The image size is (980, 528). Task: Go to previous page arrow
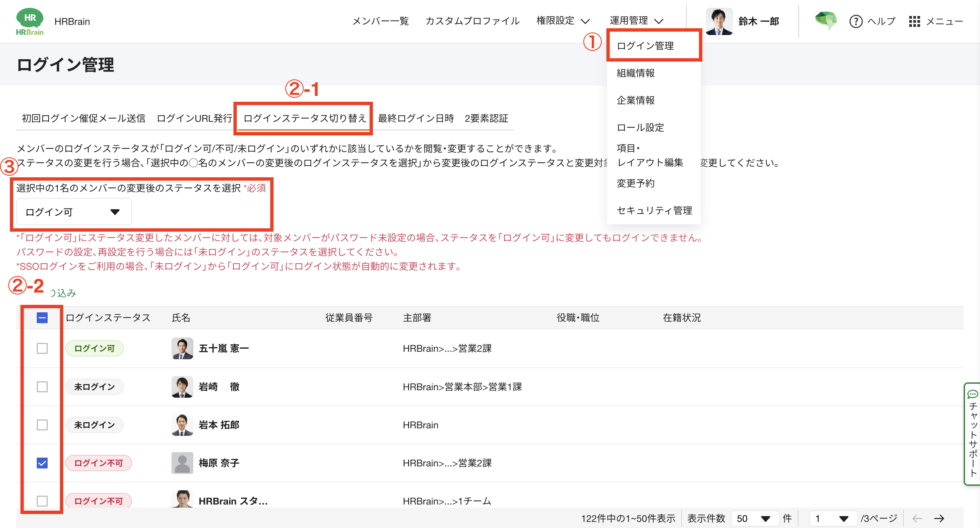click(x=917, y=518)
